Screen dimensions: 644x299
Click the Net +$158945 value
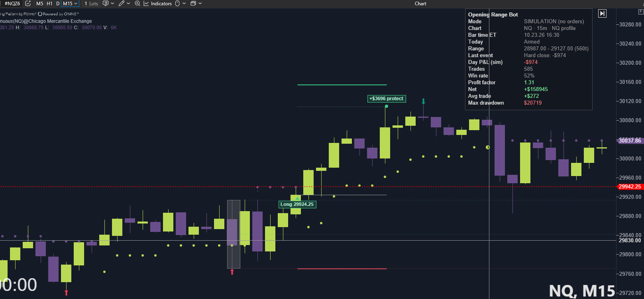point(536,89)
